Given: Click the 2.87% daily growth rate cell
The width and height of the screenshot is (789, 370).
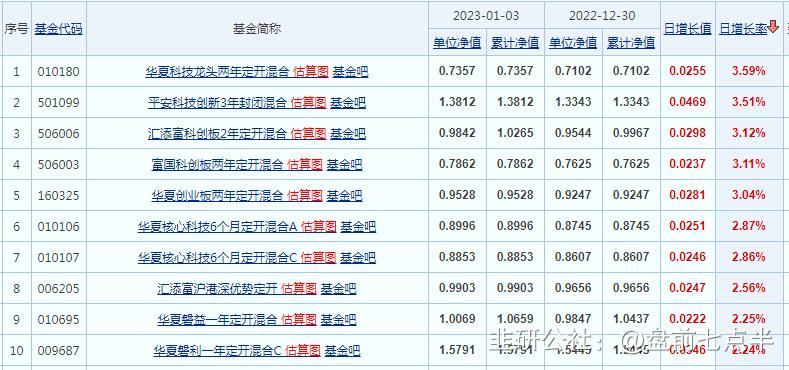Looking at the screenshot, I should [749, 227].
